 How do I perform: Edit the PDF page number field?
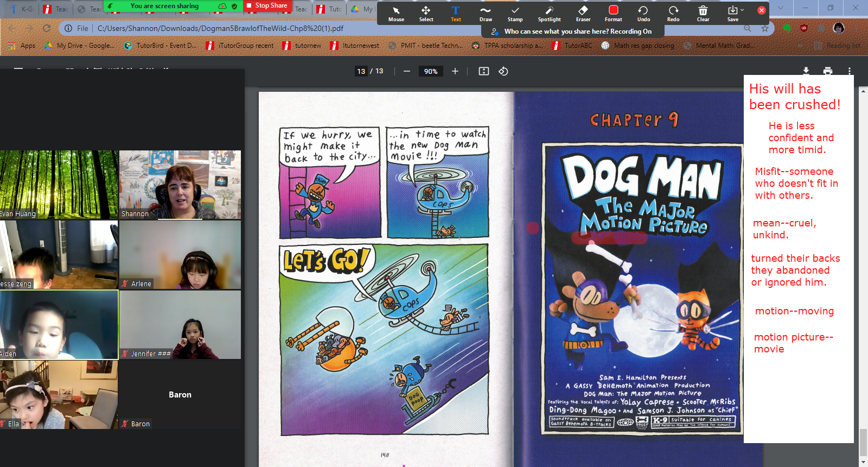point(361,71)
